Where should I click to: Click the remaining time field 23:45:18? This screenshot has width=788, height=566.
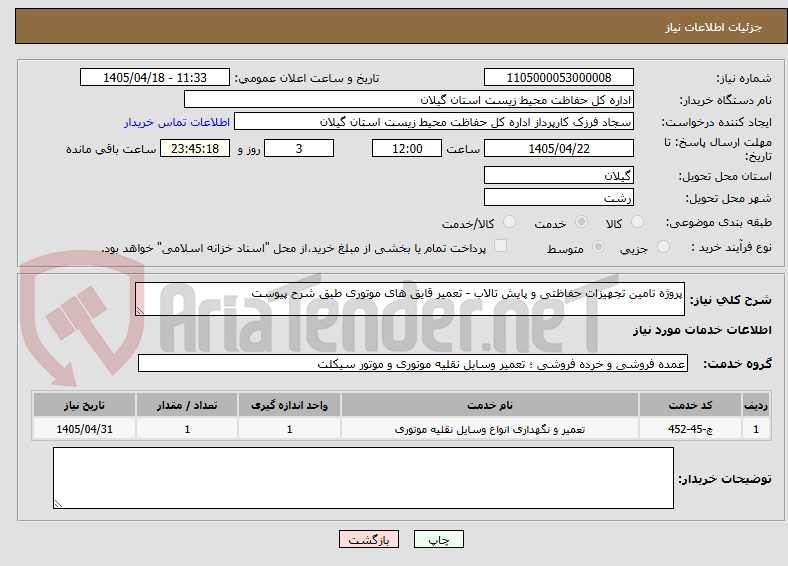tap(194, 148)
